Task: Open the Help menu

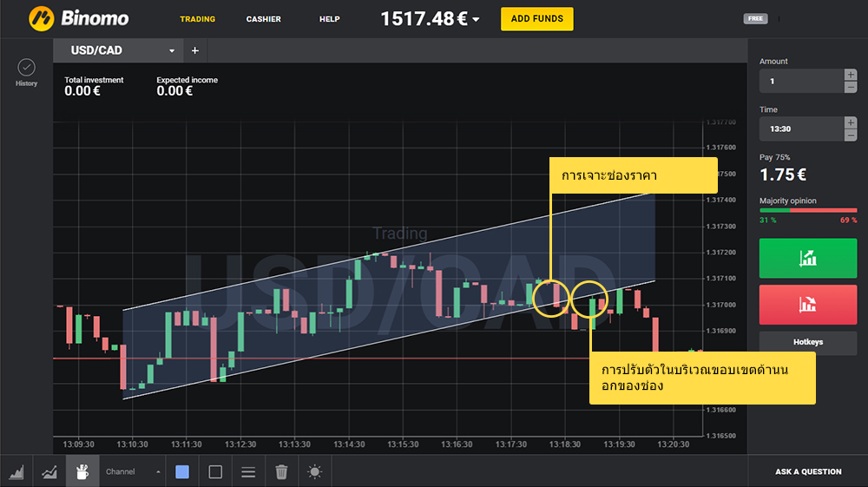Action: coord(329,19)
